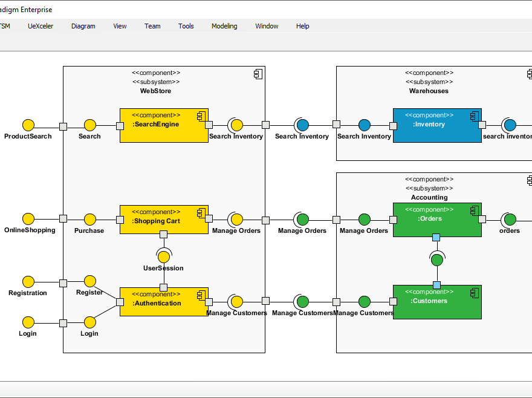Viewport: 532px width, 398px height.
Task: Click the component icon on :Orders
Action: point(475,209)
